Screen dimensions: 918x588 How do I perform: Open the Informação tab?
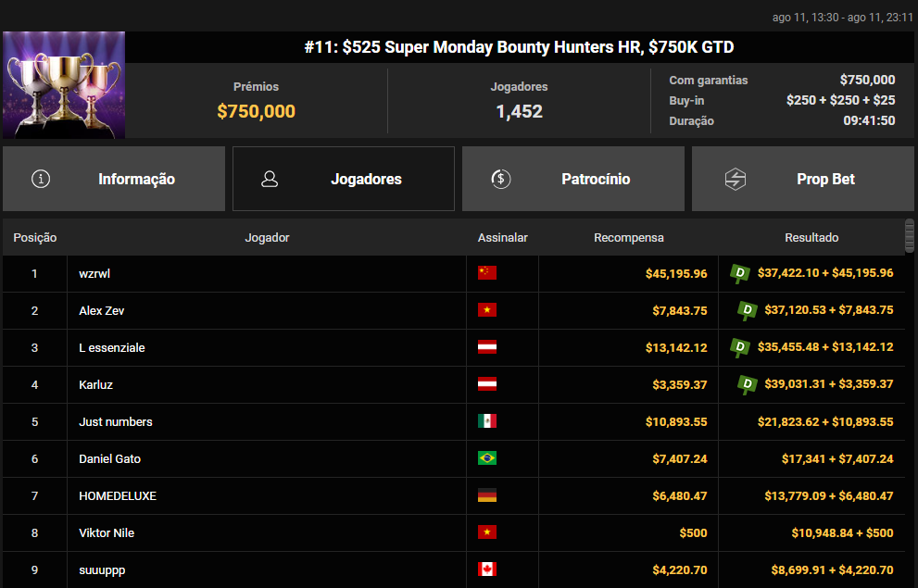114,179
